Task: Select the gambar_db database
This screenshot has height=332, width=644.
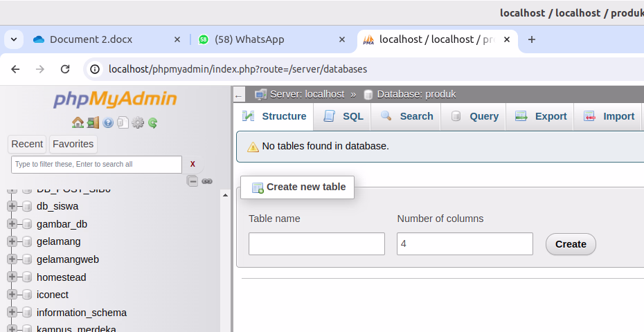Action: pyautogui.click(x=62, y=224)
